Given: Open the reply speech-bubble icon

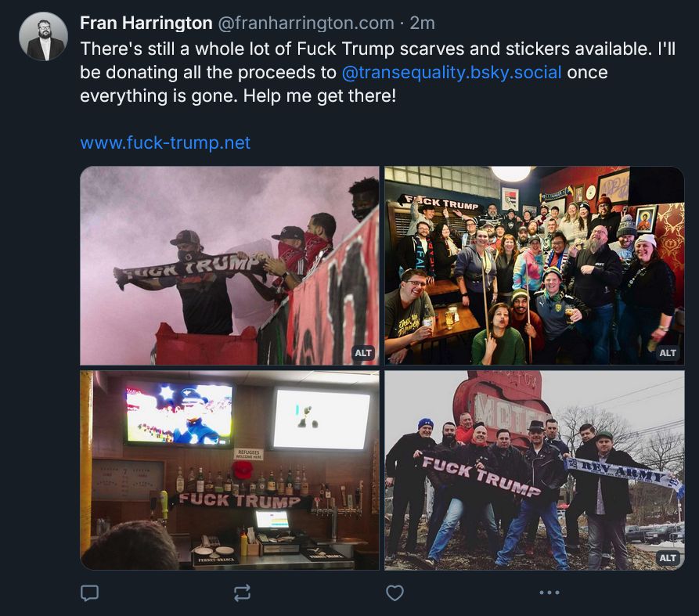Looking at the screenshot, I should click(89, 593).
